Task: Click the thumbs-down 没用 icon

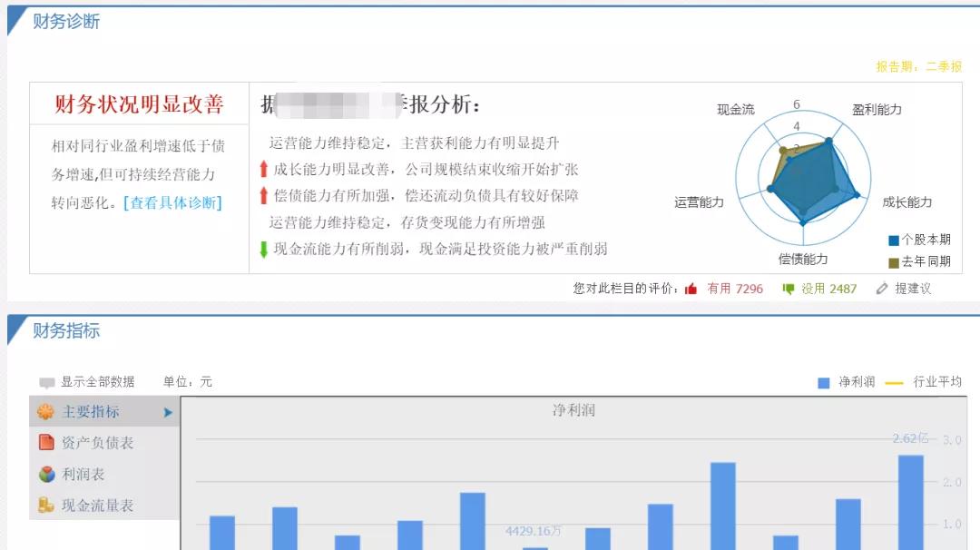Action: click(788, 289)
